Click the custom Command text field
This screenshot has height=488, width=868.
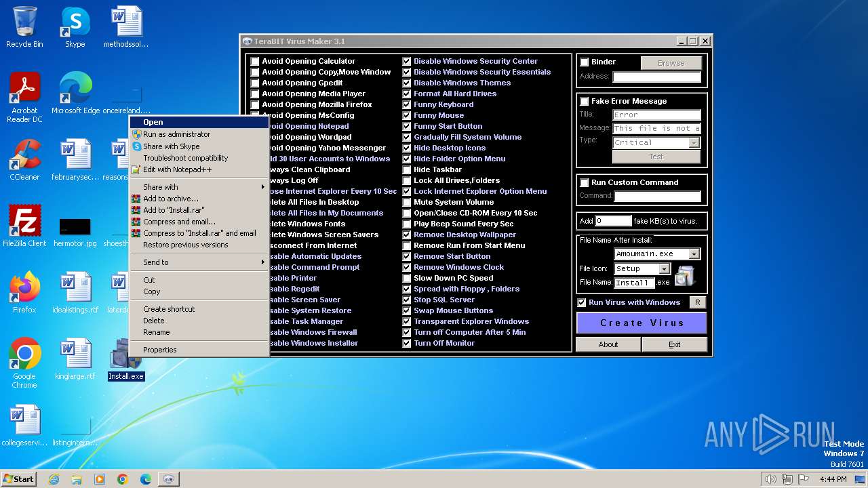(657, 196)
